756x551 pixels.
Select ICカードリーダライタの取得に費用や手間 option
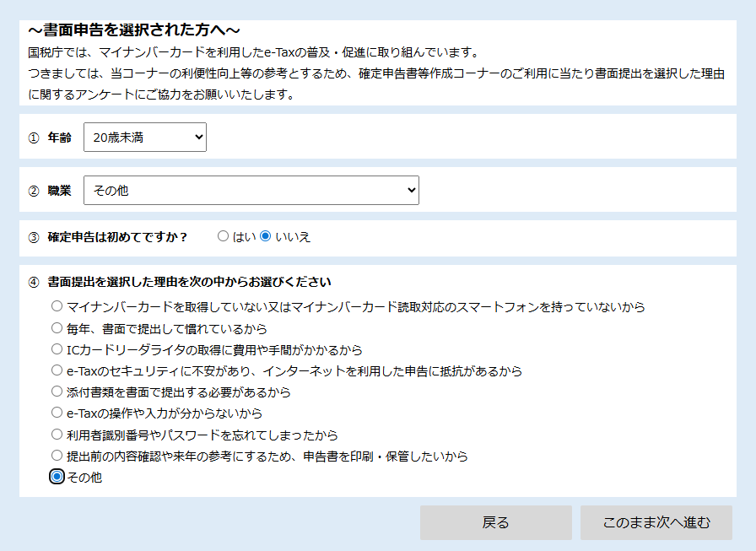[x=57, y=349]
